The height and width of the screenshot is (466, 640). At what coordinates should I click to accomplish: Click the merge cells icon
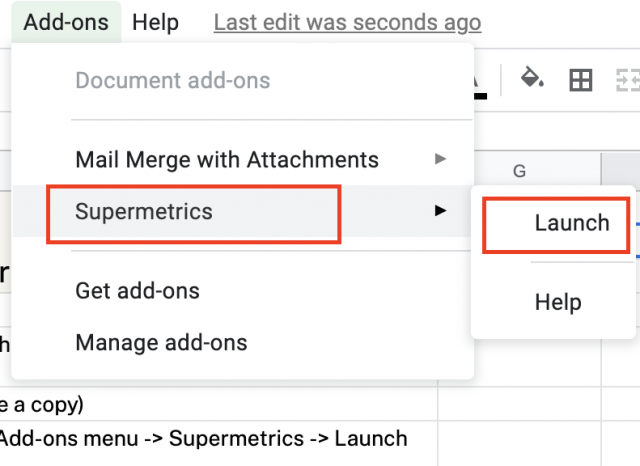[628, 80]
